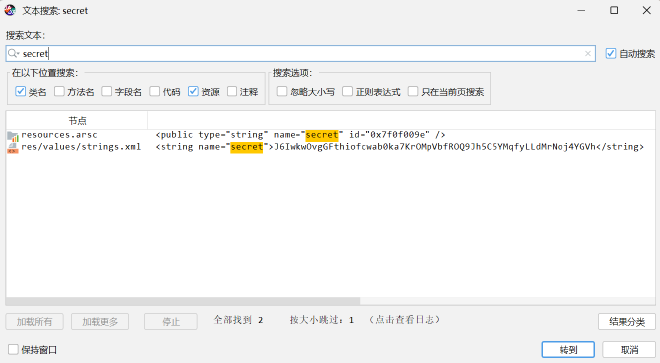Enable the 注释 checkbox
The width and height of the screenshot is (660, 363).
pyautogui.click(x=232, y=91)
